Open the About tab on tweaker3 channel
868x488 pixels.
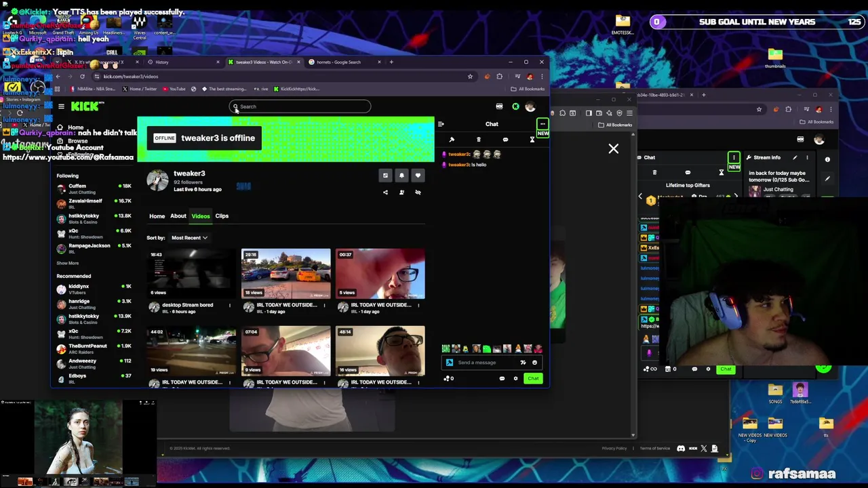click(178, 216)
